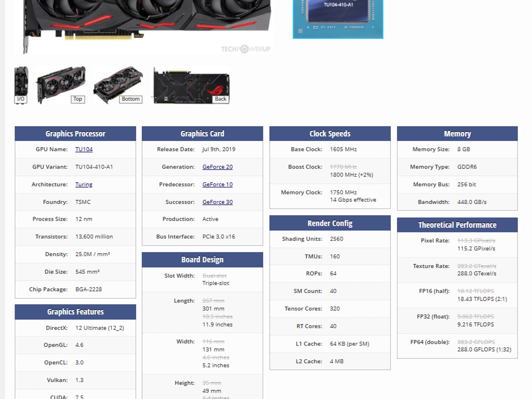Viewport: 532px width, 399px height.
Task: Select the Memory Size value 8 GB
Action: point(463,149)
